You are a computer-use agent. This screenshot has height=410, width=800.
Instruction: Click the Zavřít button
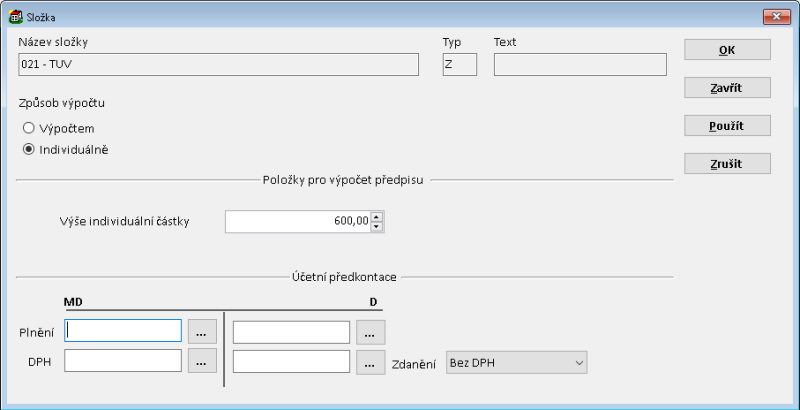click(727, 88)
